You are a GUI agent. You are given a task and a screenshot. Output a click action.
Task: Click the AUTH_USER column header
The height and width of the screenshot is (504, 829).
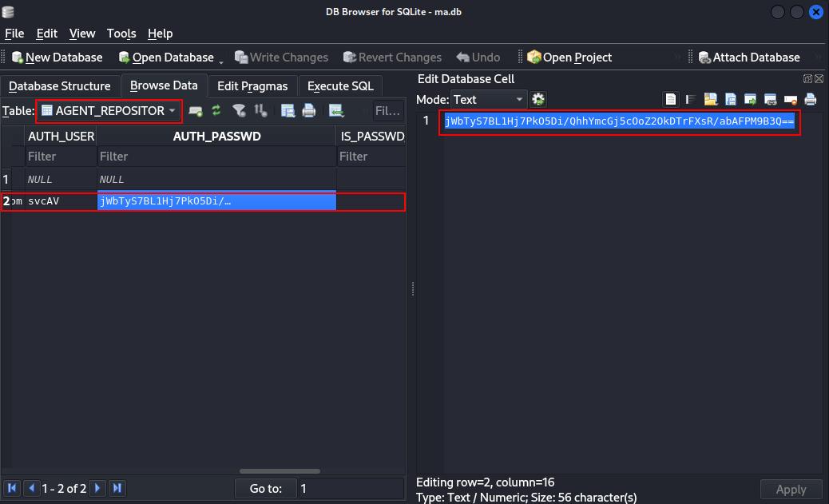pos(61,136)
